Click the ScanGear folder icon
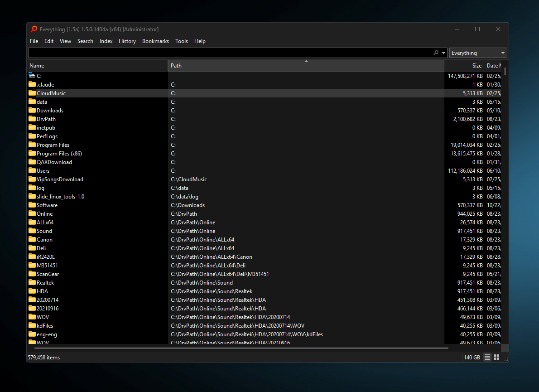The height and width of the screenshot is (392, 539). pos(32,274)
